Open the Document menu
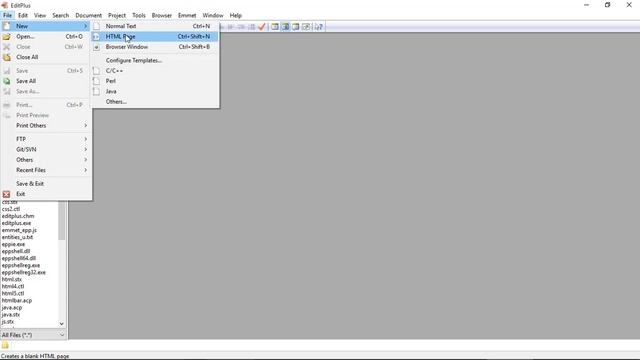This screenshot has height=360, width=640. (x=89, y=16)
